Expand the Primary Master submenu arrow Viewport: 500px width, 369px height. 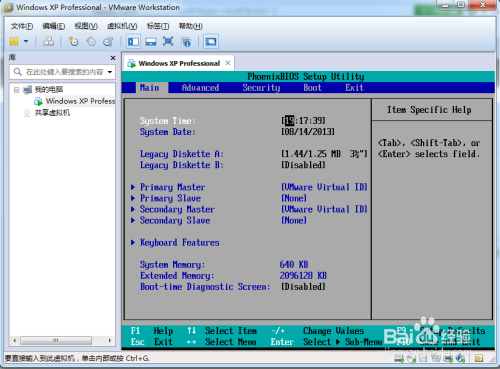point(133,187)
